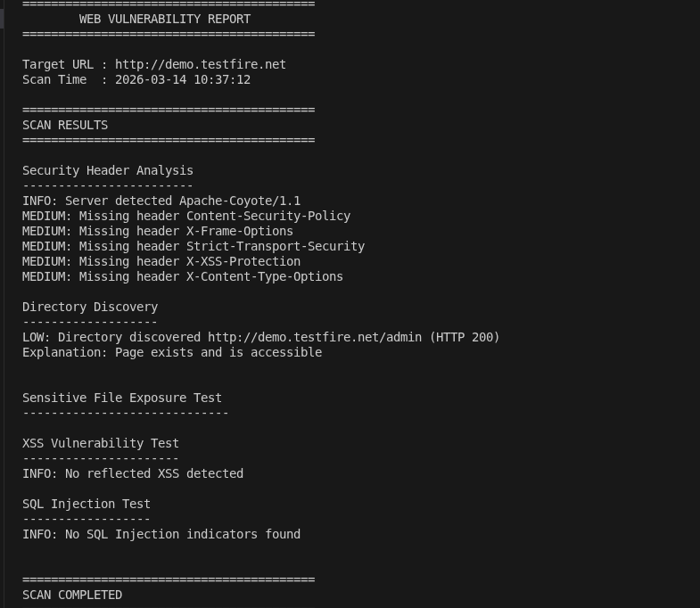This screenshot has width=700, height=608.
Task: Click the missing Strict-Transport-Security line
Action: tap(193, 246)
